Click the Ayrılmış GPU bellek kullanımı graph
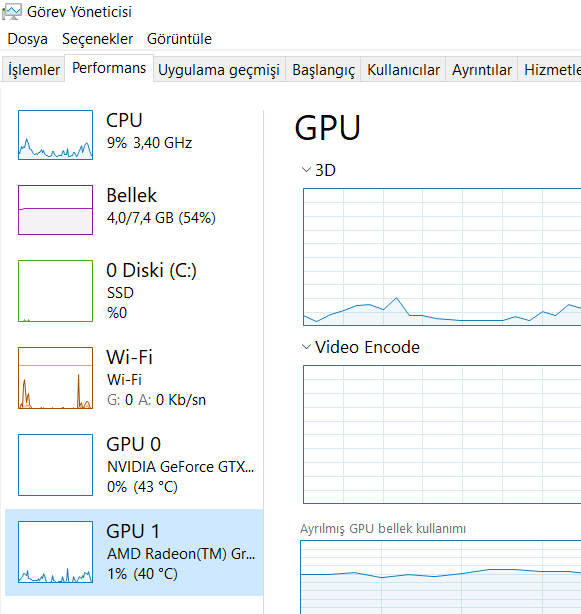Viewport: 581px width, 614px height. [x=440, y=577]
